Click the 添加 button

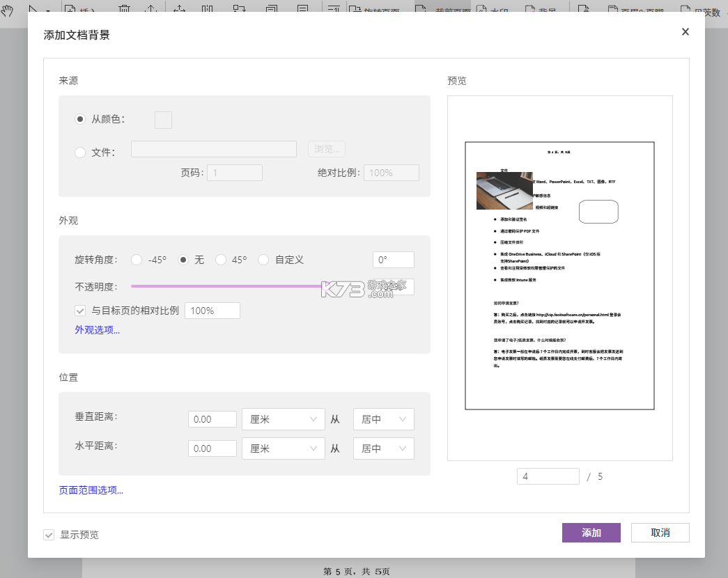pos(591,533)
